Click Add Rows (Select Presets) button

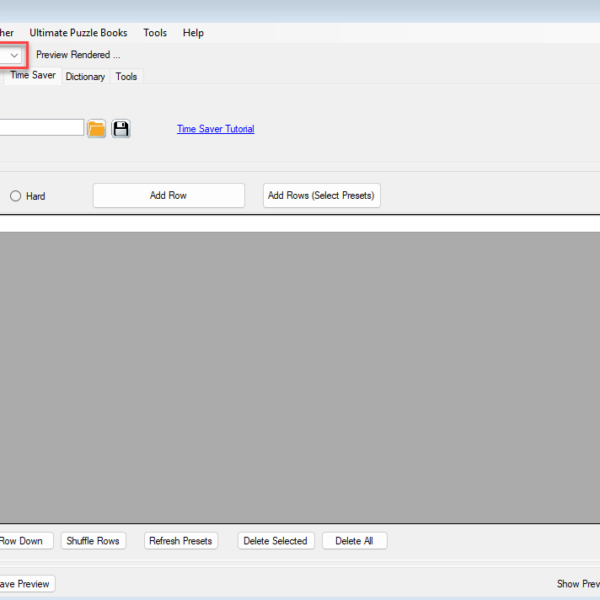coord(321,196)
